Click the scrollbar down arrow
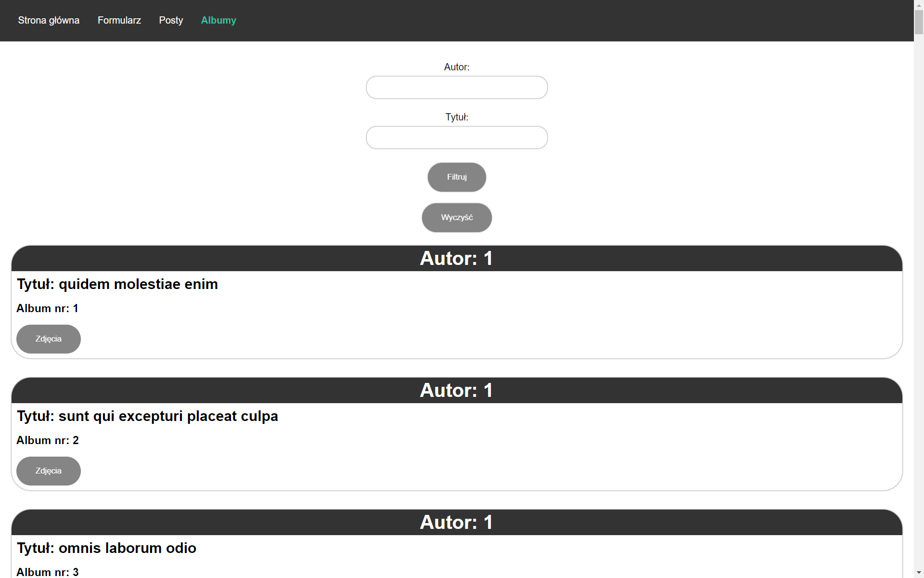This screenshot has height=578, width=924. tap(919, 573)
